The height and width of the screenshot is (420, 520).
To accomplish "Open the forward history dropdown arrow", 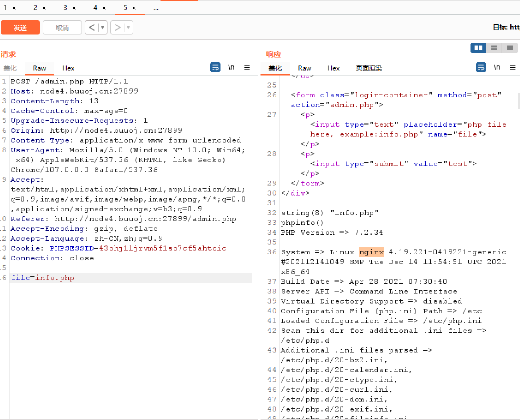I will click(x=128, y=28).
